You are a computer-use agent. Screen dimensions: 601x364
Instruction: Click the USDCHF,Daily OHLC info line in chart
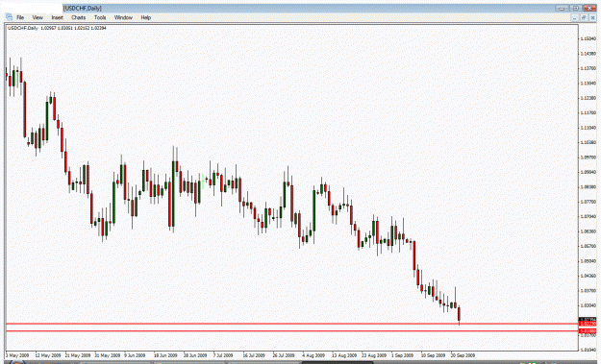tap(57, 28)
